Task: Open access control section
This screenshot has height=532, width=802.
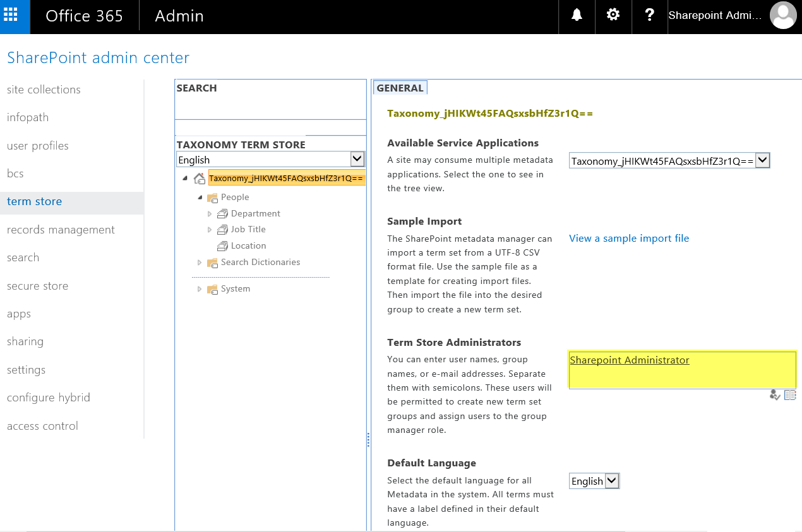Action: 42,426
